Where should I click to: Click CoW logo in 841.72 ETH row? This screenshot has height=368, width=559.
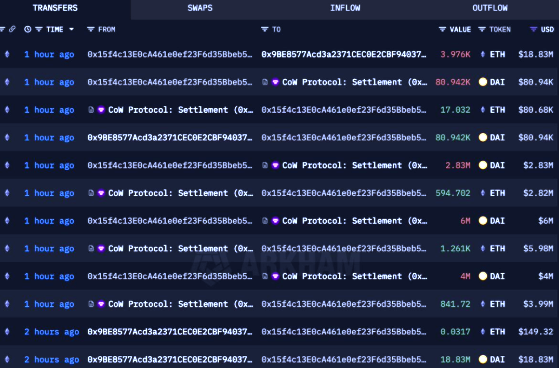(x=101, y=304)
